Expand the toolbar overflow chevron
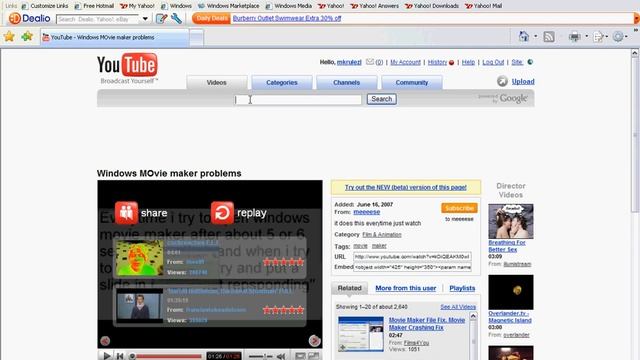This screenshot has height=360, width=640. (636, 29)
